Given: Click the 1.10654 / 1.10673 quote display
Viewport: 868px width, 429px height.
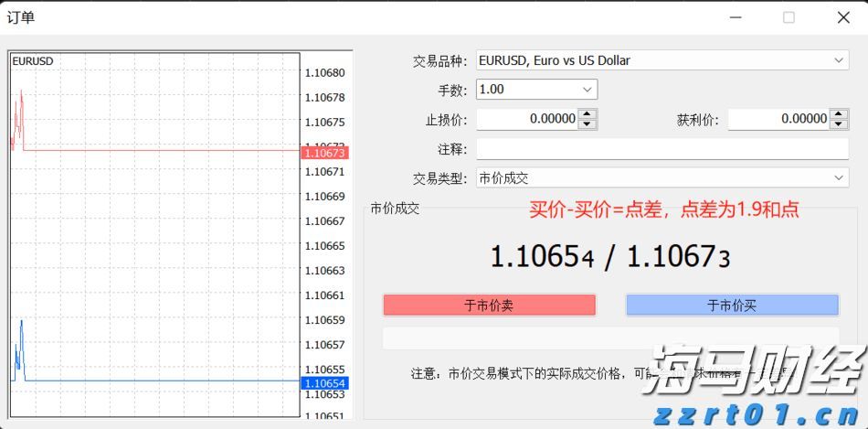Looking at the screenshot, I should click(610, 257).
